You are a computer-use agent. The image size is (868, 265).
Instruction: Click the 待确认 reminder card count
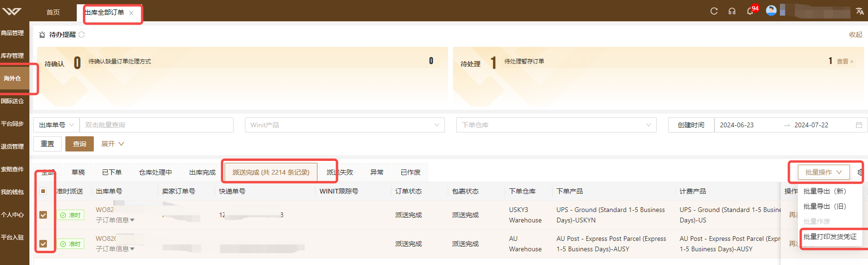77,62
